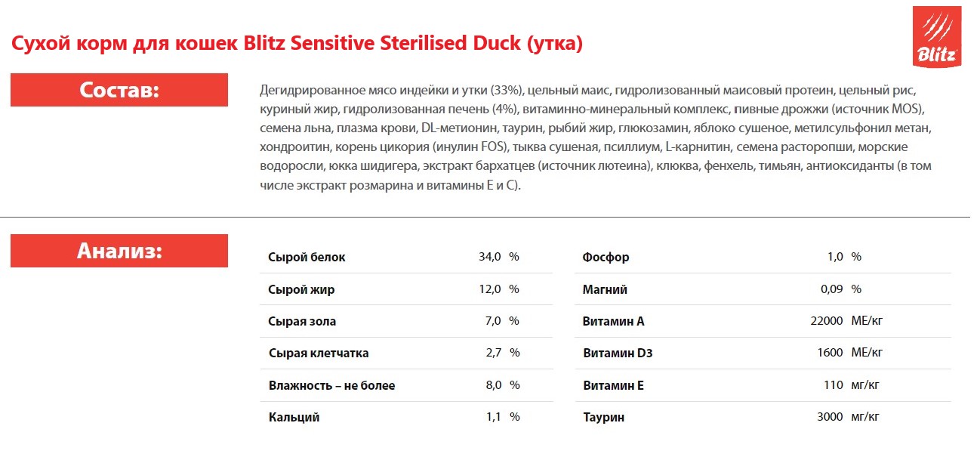980x460 pixels.
Task: Click the Витамин A label
Action: (613, 321)
